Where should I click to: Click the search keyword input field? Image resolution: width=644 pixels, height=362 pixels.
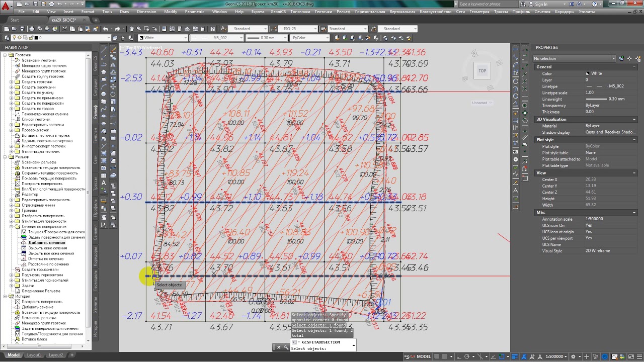(x=489, y=4)
